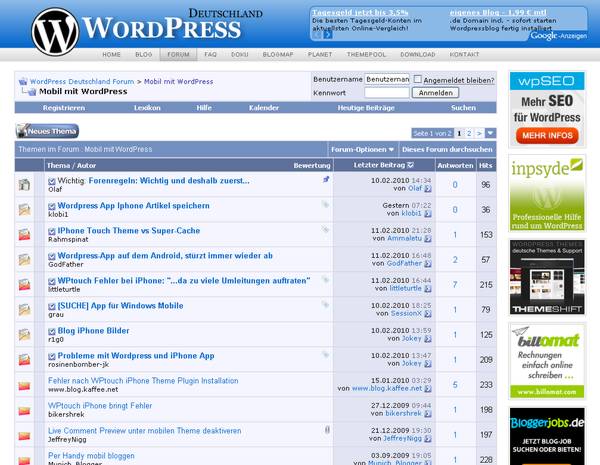Open the PLANET nav tab
Image resolution: width=600 pixels, height=465 pixels.
pyautogui.click(x=320, y=54)
